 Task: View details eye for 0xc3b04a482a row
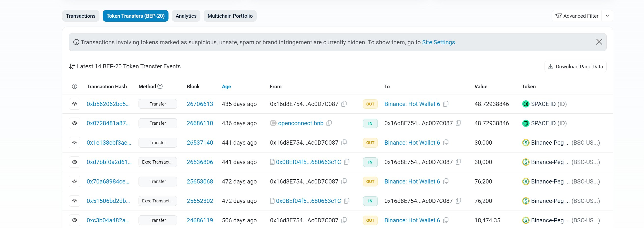click(x=74, y=220)
